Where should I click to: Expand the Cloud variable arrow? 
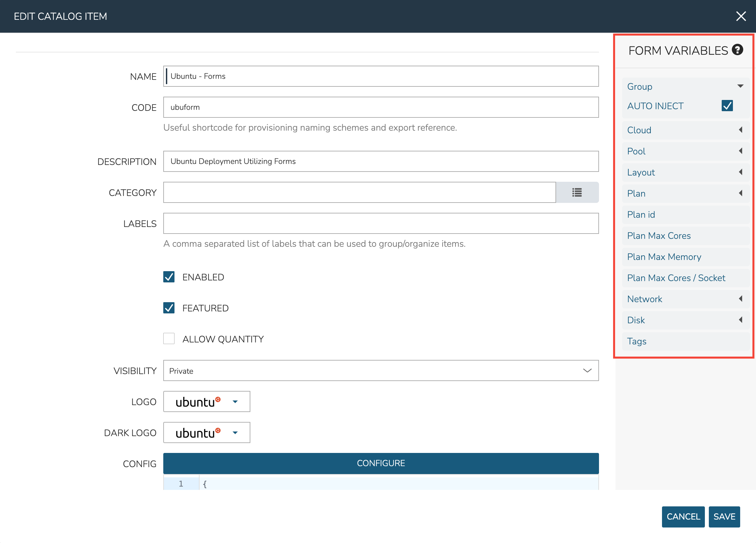pyautogui.click(x=740, y=130)
